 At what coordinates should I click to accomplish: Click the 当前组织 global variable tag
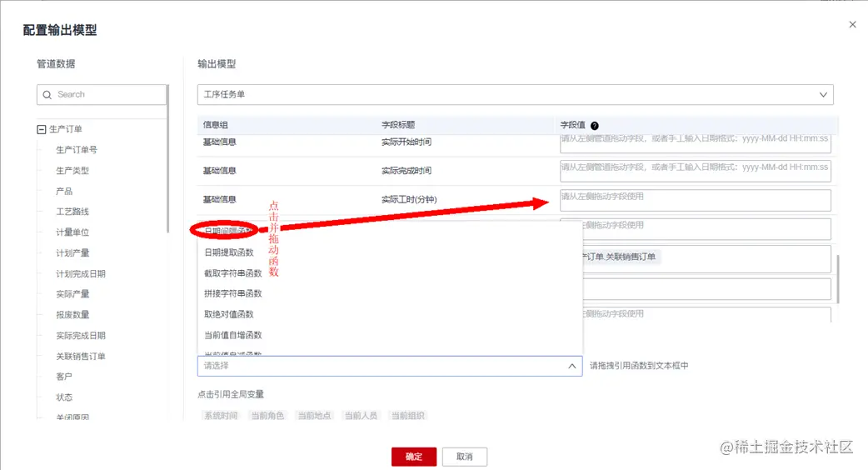pyautogui.click(x=408, y=416)
